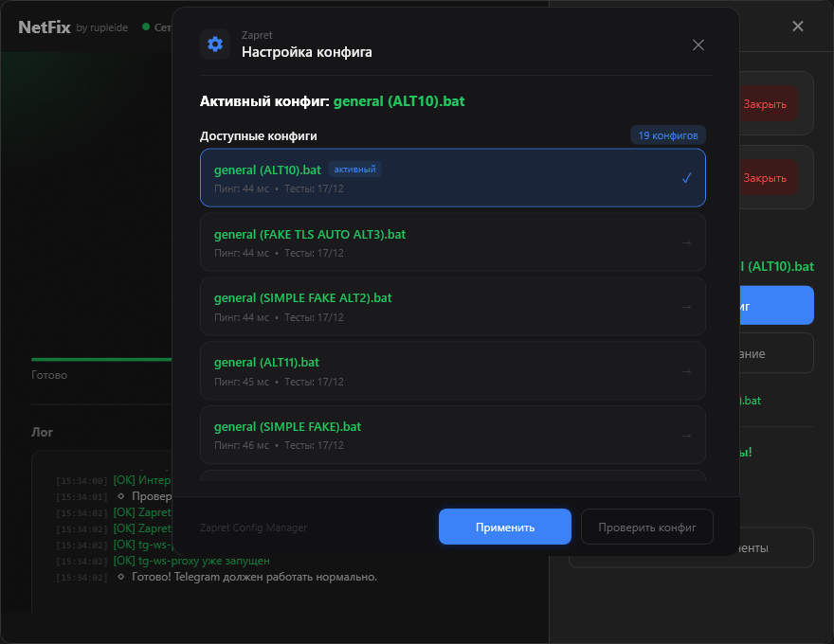Viewport: 834px width, 644px height.
Task: Click the green status dot near NetFix title
Action: (146, 27)
